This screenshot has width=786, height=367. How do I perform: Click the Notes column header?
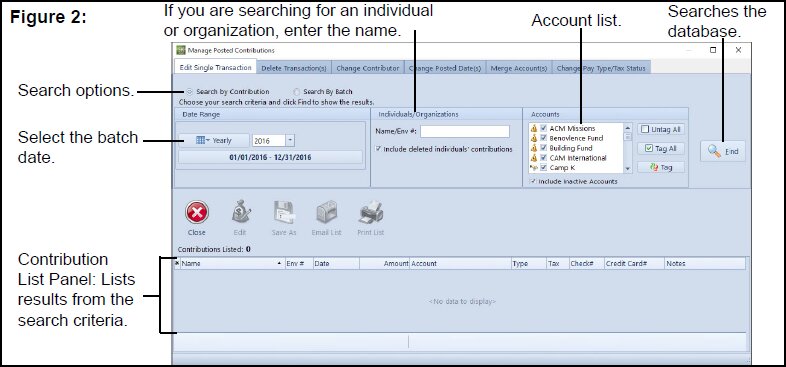705,263
